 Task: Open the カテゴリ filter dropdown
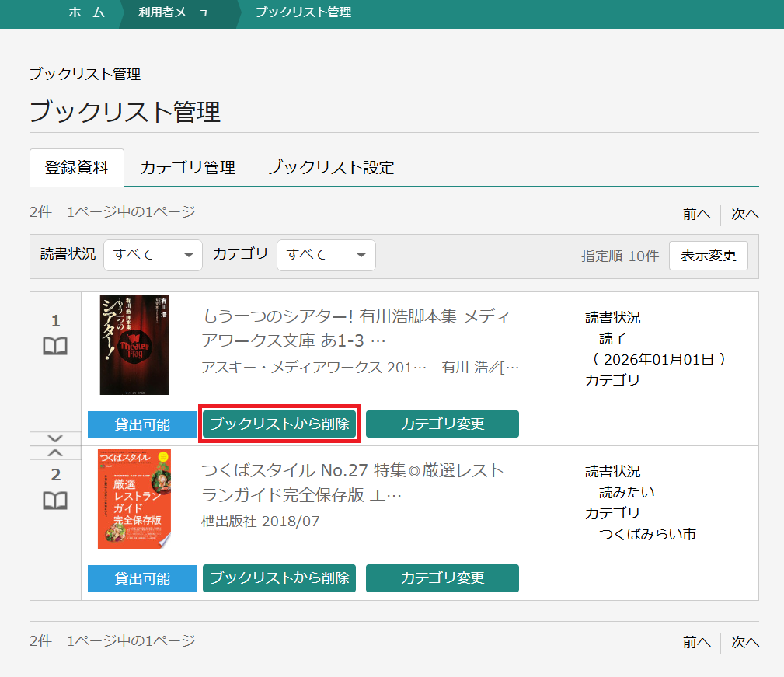coord(326,255)
